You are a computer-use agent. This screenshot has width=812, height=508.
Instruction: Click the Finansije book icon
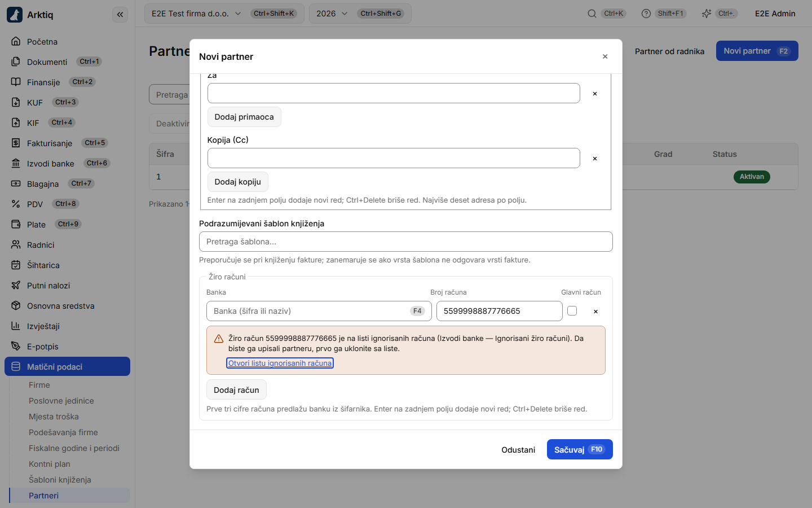(x=16, y=82)
